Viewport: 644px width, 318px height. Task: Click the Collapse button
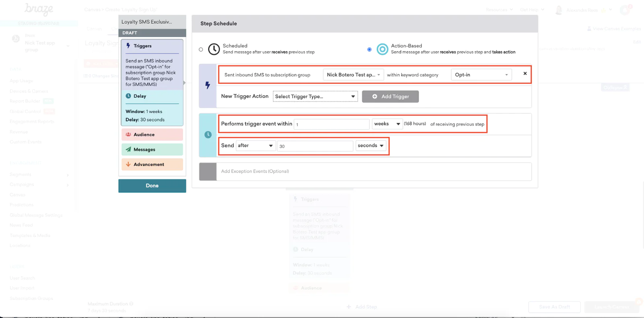point(615,87)
